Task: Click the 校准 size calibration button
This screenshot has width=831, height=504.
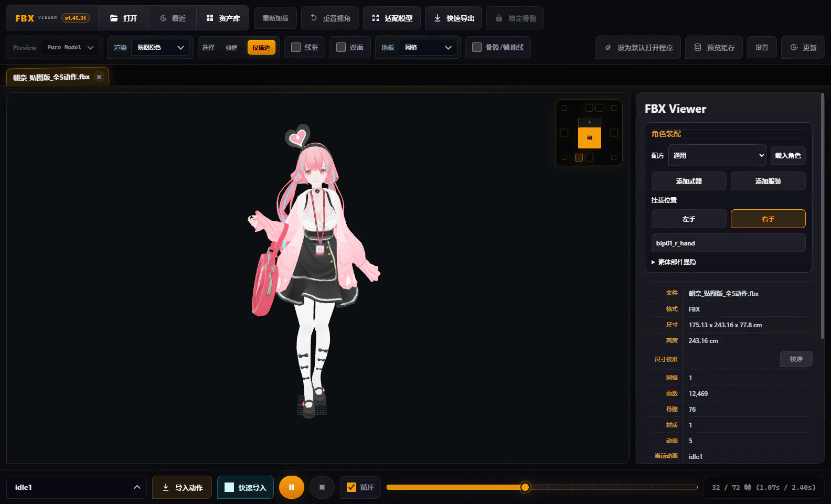Action: click(796, 359)
